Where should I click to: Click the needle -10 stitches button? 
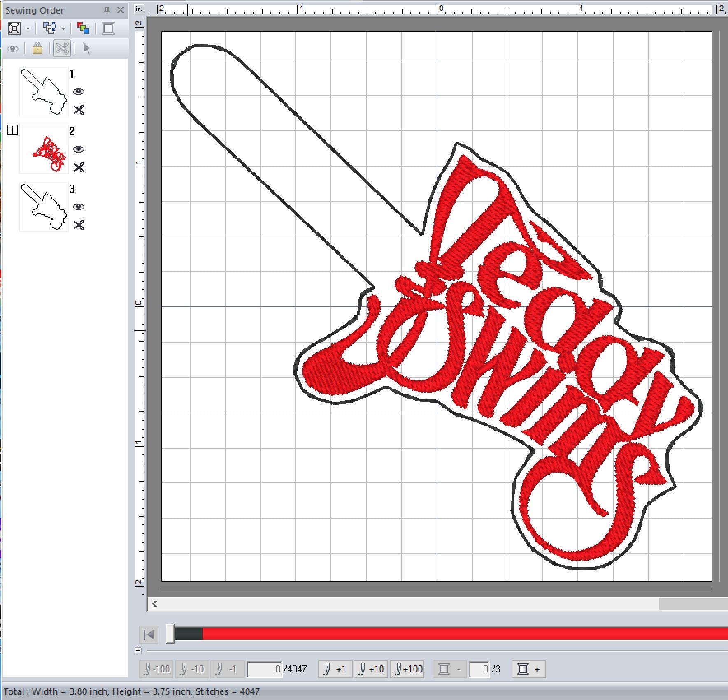pos(192,669)
